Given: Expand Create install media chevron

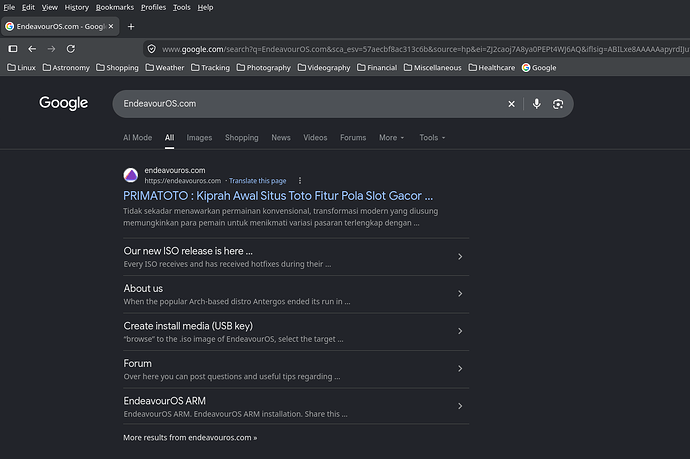Looking at the screenshot, I should coord(460,331).
